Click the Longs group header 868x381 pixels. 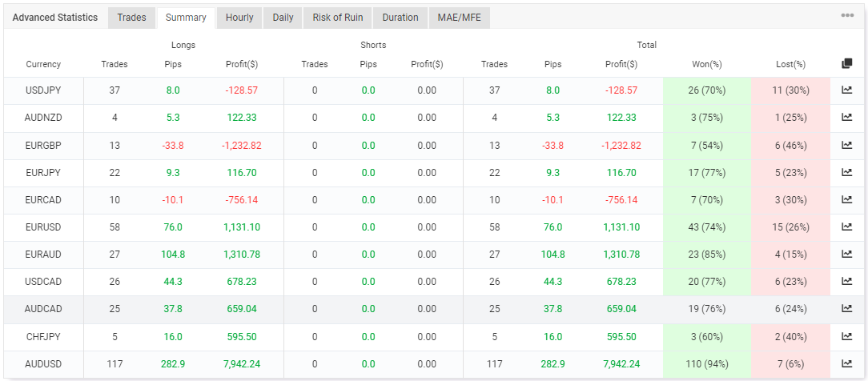pyautogui.click(x=183, y=45)
